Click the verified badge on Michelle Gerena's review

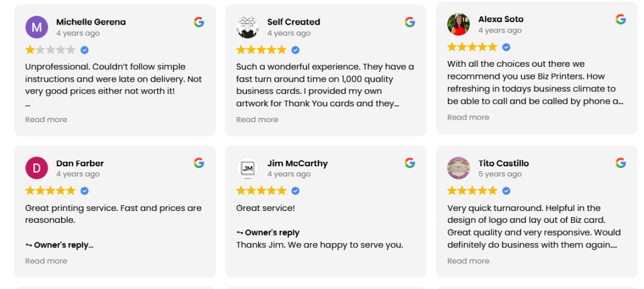point(84,50)
